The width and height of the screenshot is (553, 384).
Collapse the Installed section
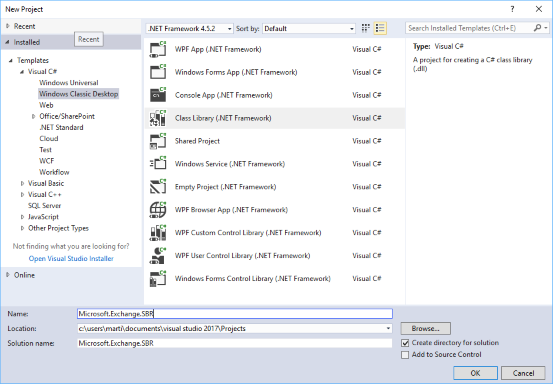[7, 42]
